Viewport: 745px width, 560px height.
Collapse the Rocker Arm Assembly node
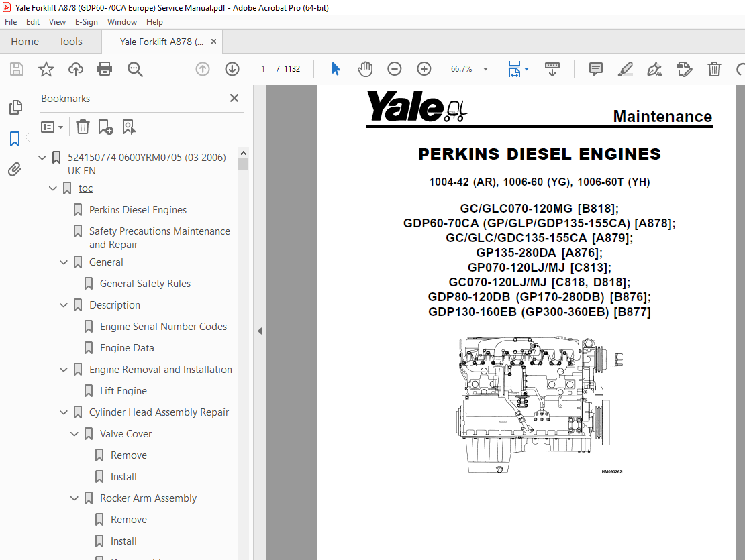(74, 498)
